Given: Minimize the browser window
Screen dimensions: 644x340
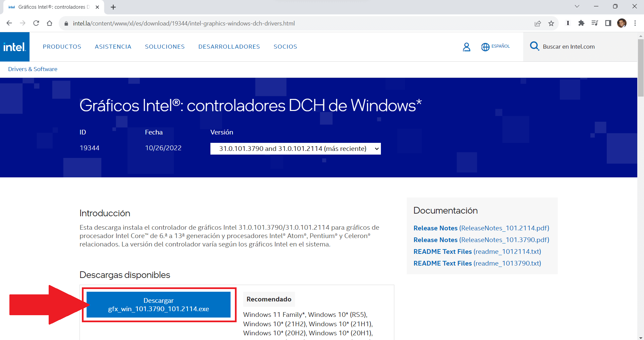Looking at the screenshot, I should coord(596,6).
